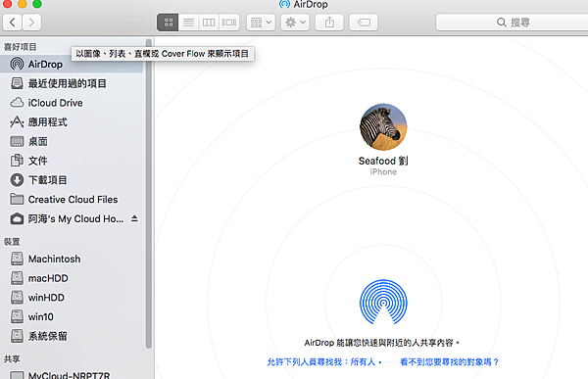This screenshot has height=379, width=588.
Task: Select the win10 drive
Action: click(72, 316)
